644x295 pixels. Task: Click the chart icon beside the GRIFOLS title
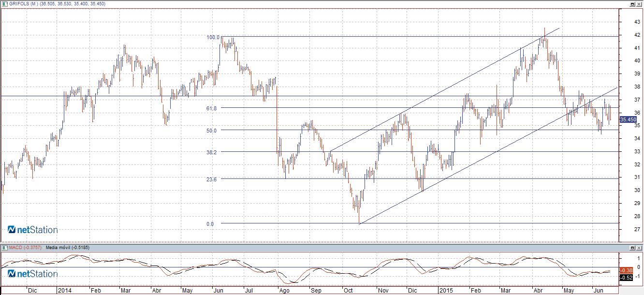click(x=4, y=4)
